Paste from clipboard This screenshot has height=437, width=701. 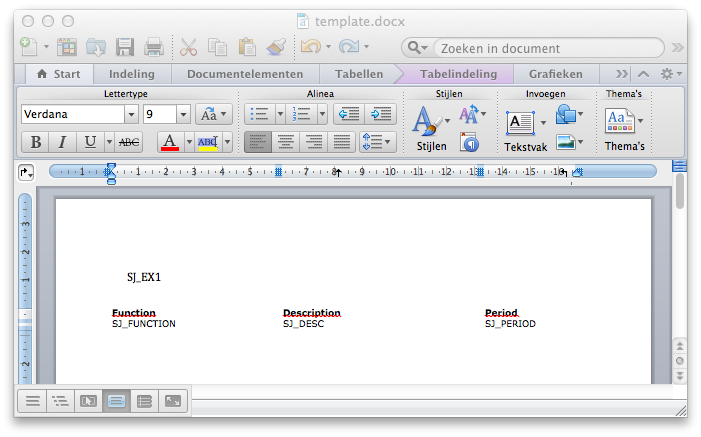tap(247, 47)
